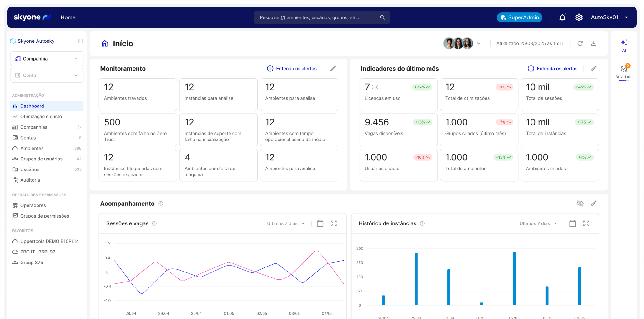This screenshot has height=319, width=644.
Task: Click Entenda os alertas in Monitoramento
Action: coord(292,69)
